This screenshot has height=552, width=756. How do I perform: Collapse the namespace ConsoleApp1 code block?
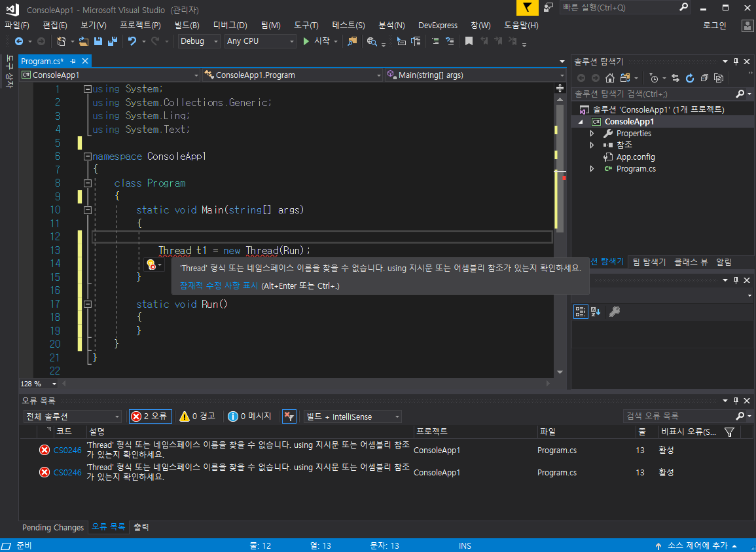pyautogui.click(x=87, y=156)
